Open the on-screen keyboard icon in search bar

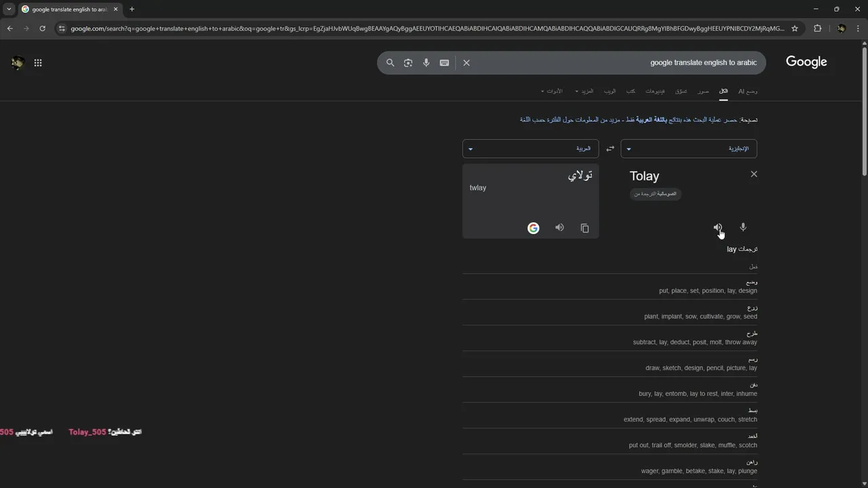[444, 62]
